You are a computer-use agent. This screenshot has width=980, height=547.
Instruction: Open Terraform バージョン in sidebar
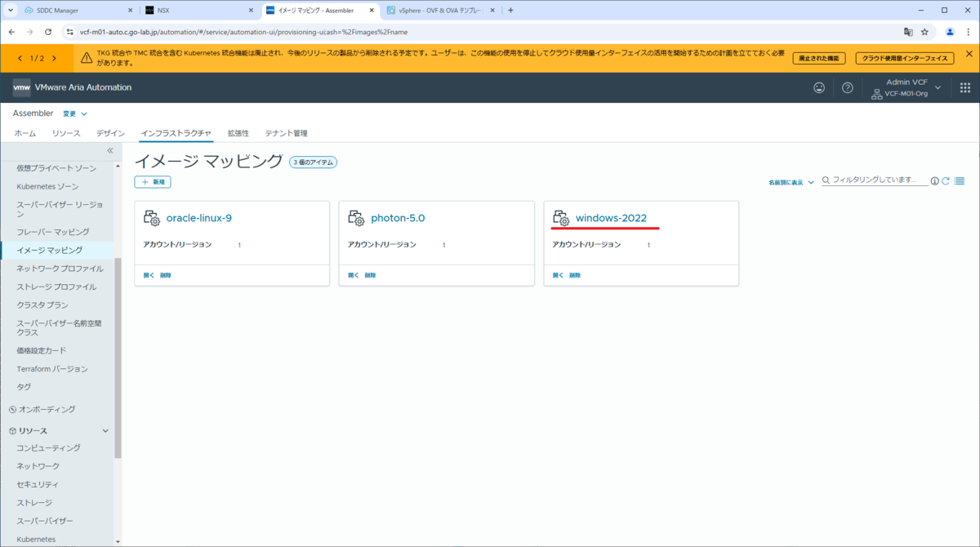pos(52,369)
